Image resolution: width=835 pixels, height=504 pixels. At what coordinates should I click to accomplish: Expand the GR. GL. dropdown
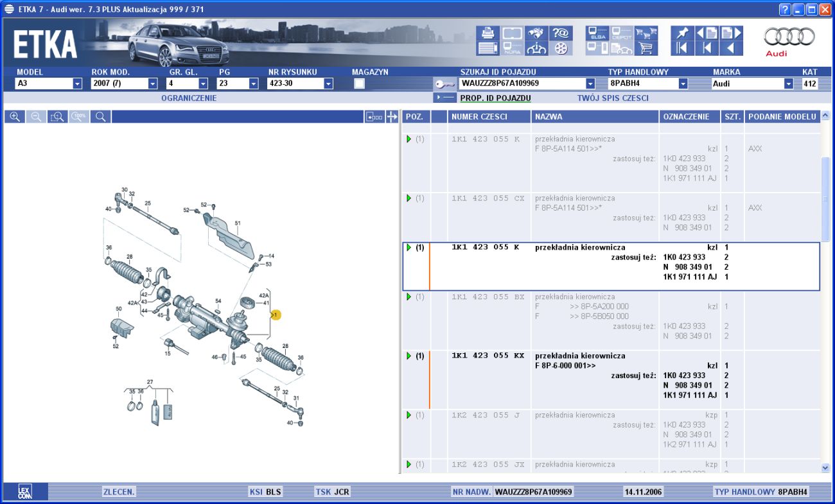[203, 83]
